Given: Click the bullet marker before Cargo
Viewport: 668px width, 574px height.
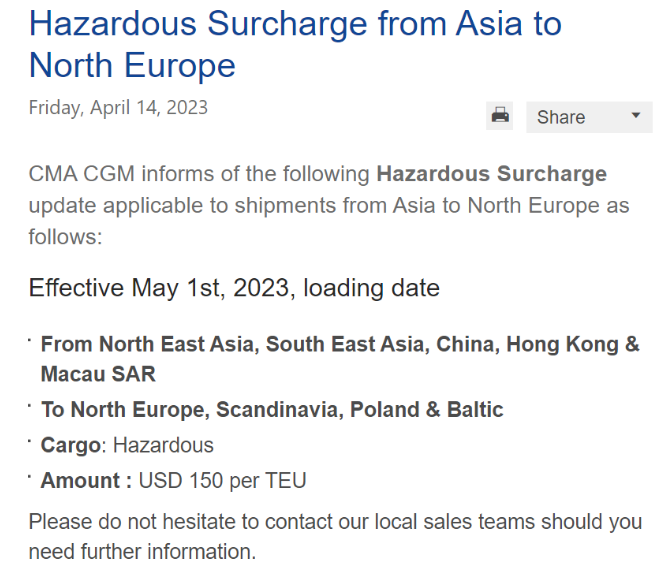Looking at the screenshot, I should tap(32, 442).
